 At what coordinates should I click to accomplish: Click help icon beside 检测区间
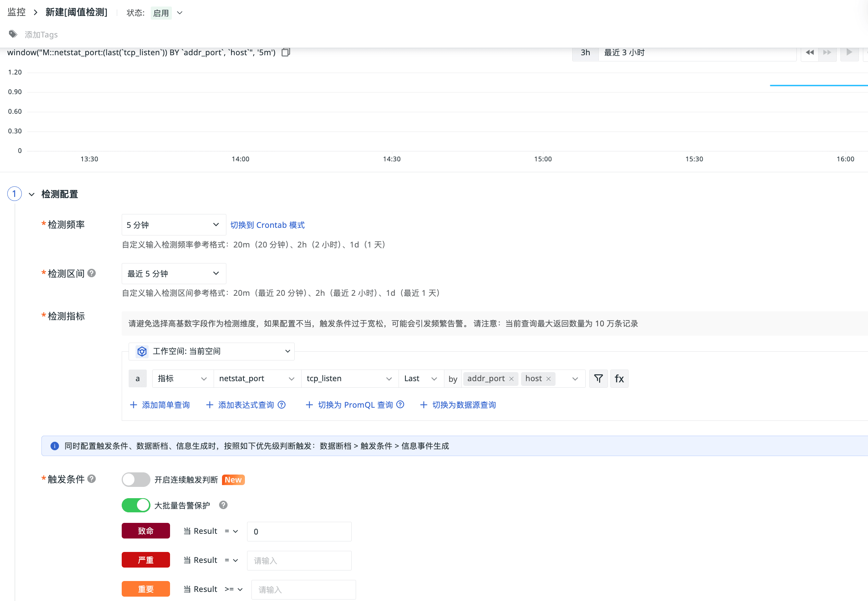click(92, 273)
